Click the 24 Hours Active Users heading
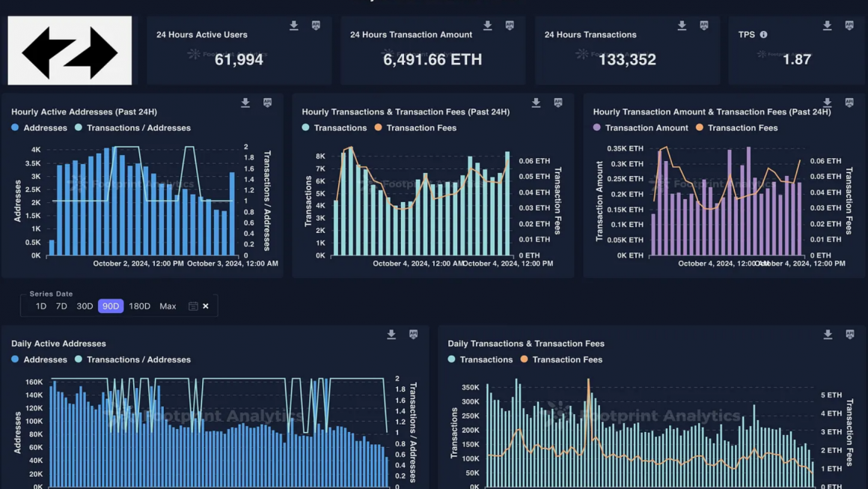 click(x=202, y=35)
